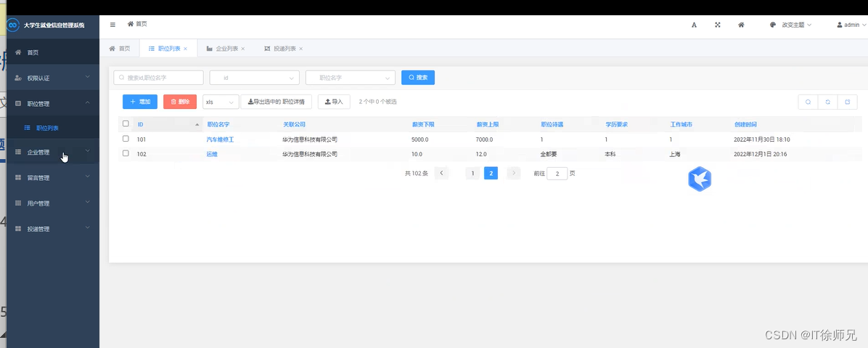This screenshot has height=348, width=868.
Task: Expand 权限认证 in the sidebar
Action: click(52, 78)
